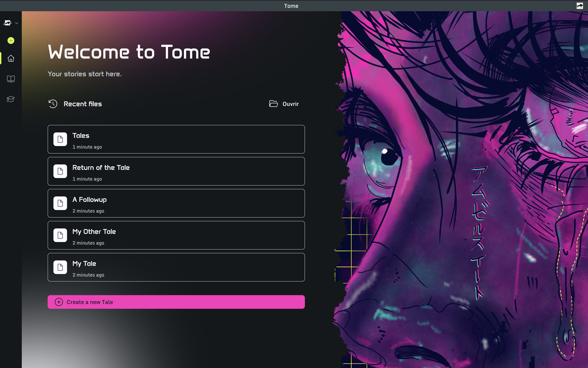588x368 pixels.
Task: Click the cyberpunk artwork image
Action: point(462,190)
